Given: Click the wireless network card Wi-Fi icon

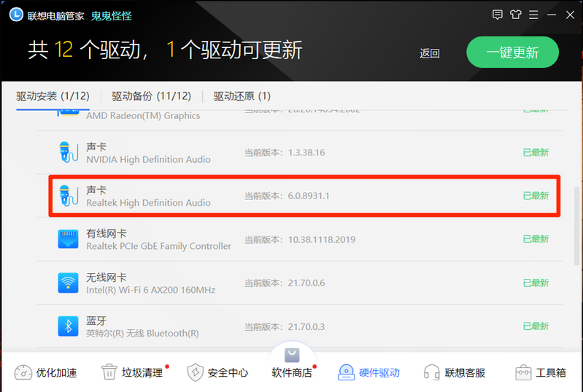Looking at the screenshot, I should point(68,283).
